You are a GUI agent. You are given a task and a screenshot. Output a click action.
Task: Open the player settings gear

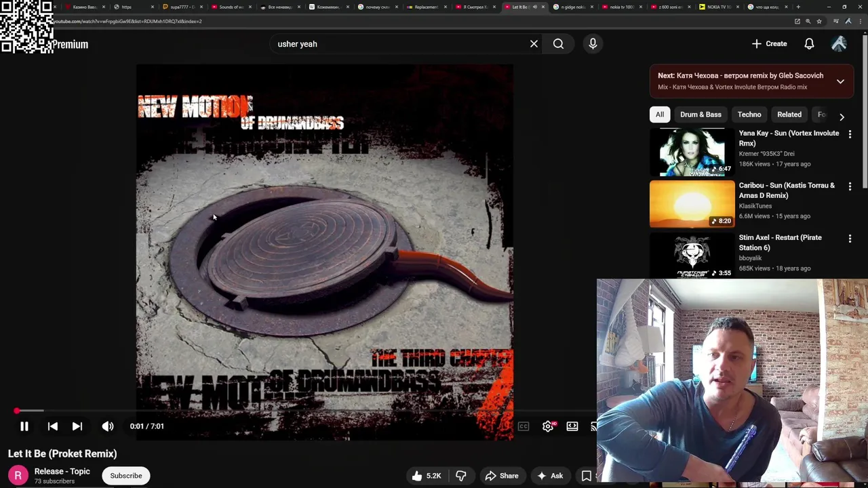pos(548,426)
